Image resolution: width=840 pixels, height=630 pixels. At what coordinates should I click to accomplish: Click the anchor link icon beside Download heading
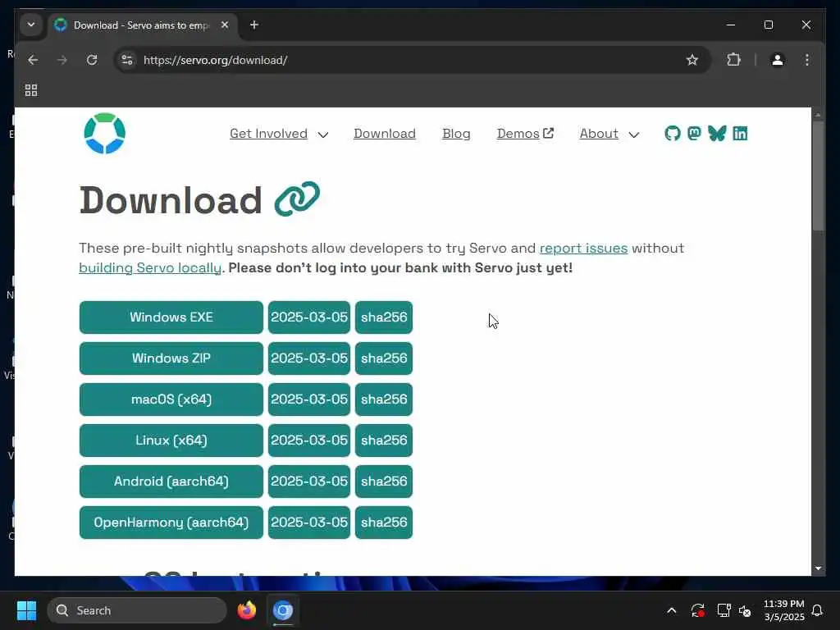coord(297,199)
